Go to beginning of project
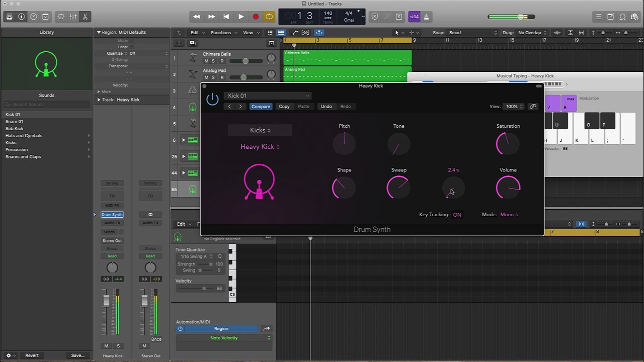The height and width of the screenshot is (362, 644). coord(226,17)
